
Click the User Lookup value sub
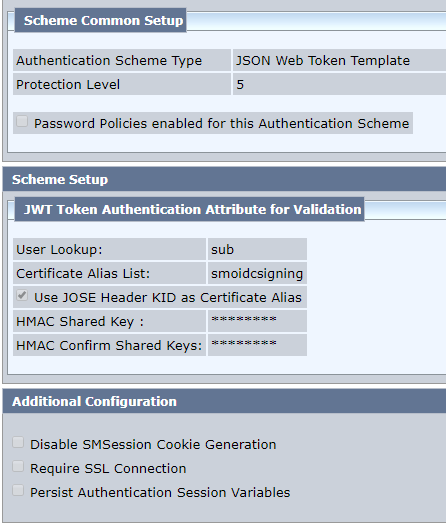tap(222, 250)
